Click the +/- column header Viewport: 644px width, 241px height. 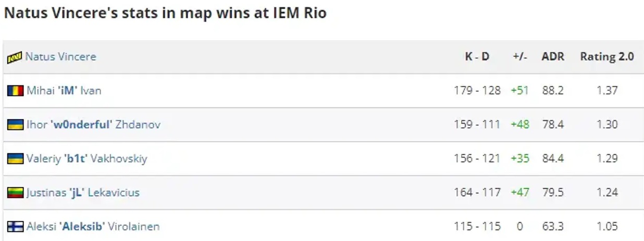click(519, 57)
